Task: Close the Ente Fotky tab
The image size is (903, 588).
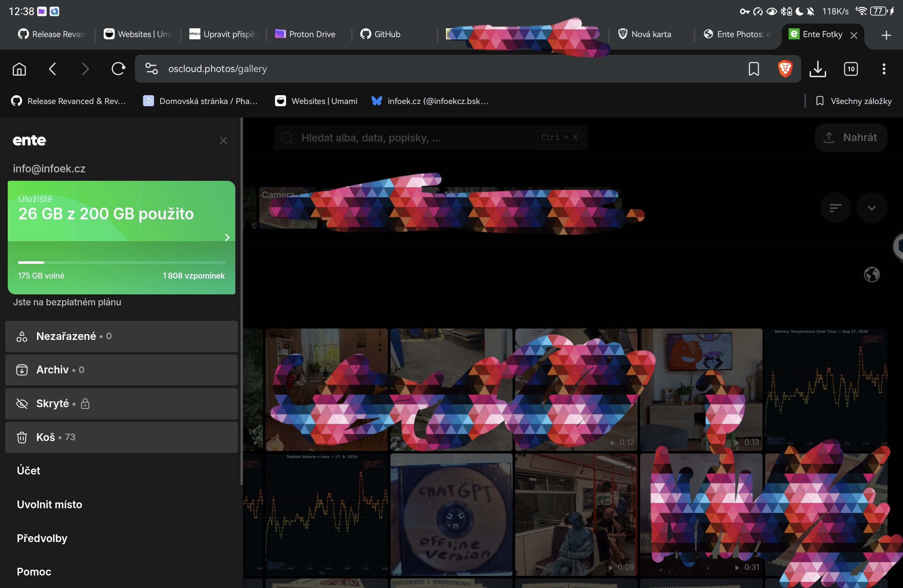Action: 854,35
